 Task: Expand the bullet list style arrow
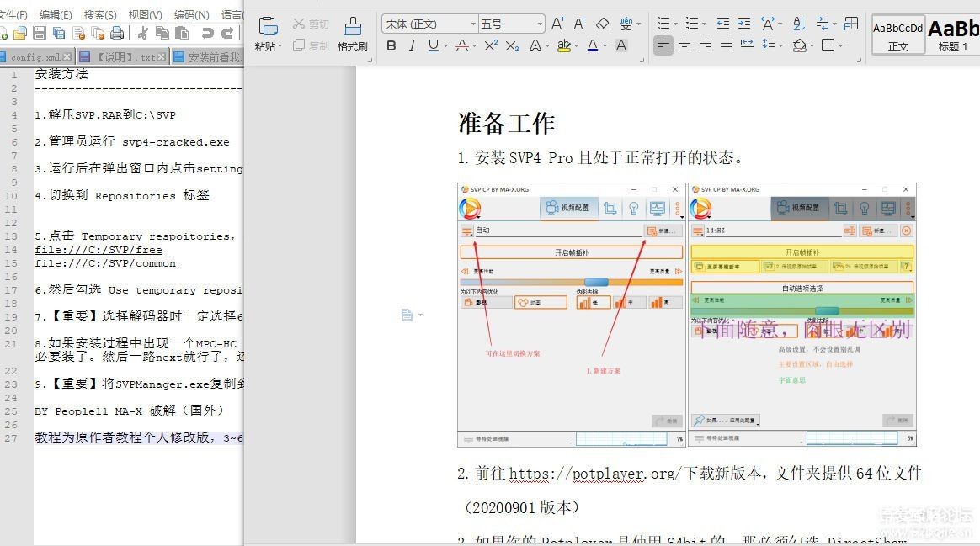pyautogui.click(x=675, y=24)
